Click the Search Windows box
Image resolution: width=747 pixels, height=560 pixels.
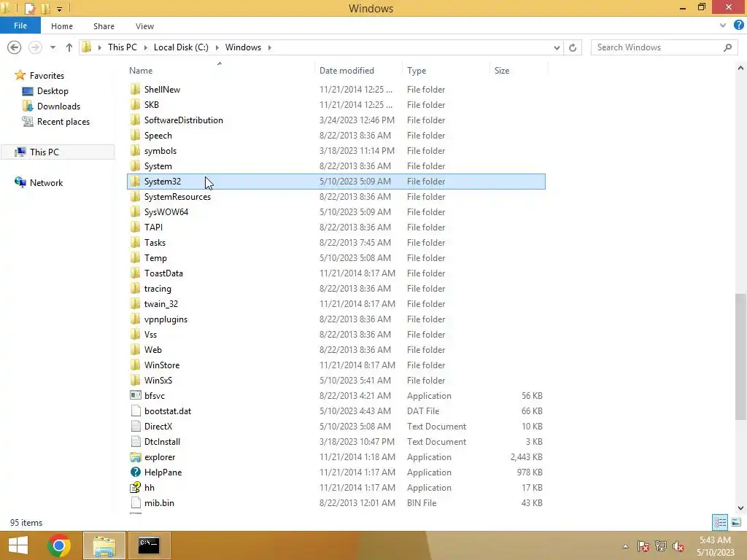point(664,47)
